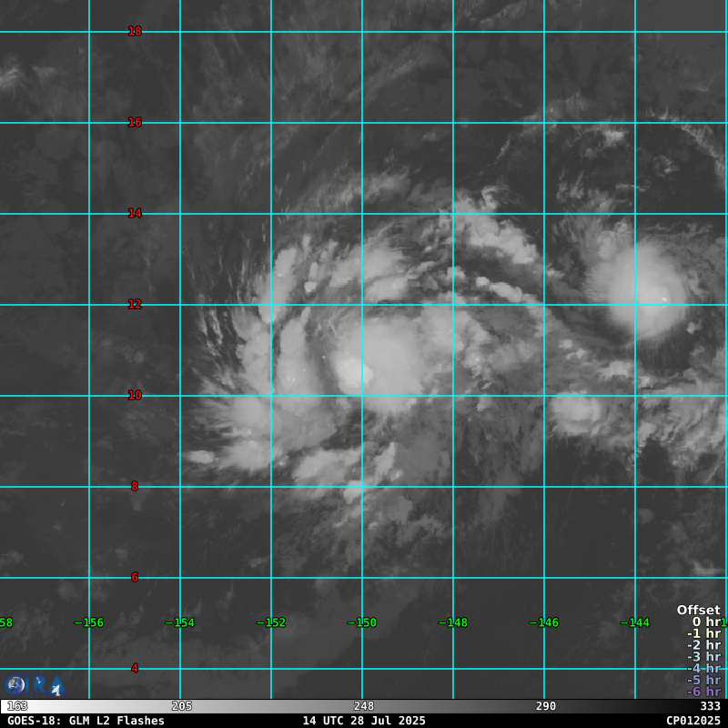
Task: Click the longitude label -146
Action: click(x=543, y=623)
